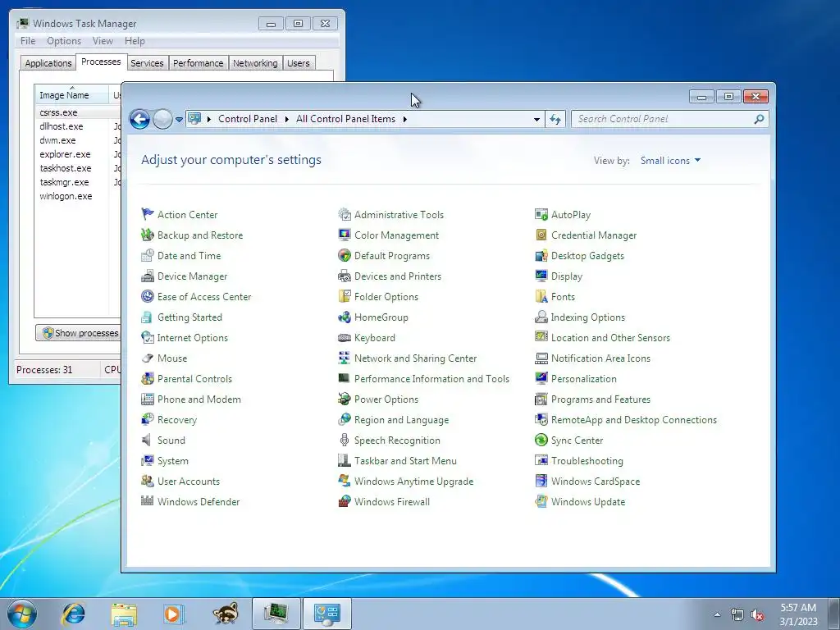Expand the address bar history dropdown arrow

536,120
